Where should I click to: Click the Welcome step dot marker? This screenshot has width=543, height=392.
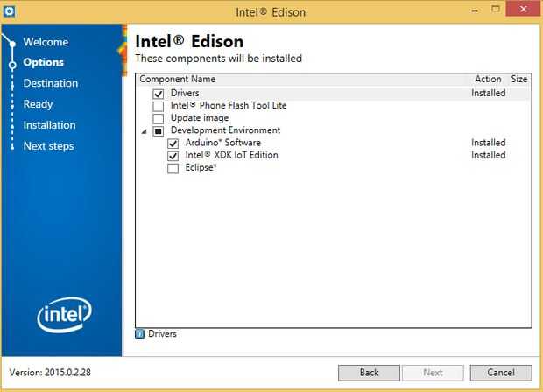(12, 43)
